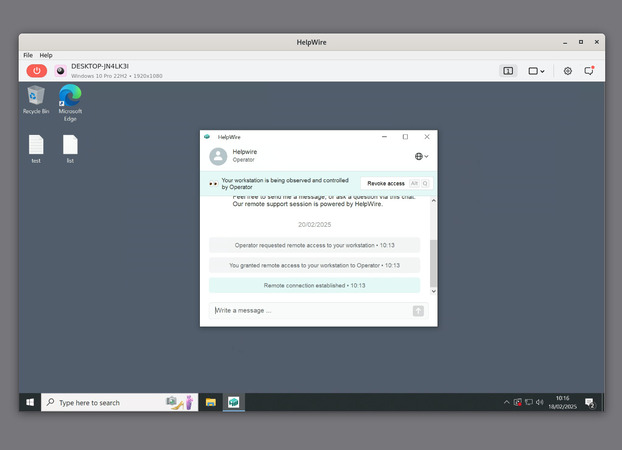The image size is (622, 450).
Task: Open the connection settings icon in toolbar
Action: point(568,71)
